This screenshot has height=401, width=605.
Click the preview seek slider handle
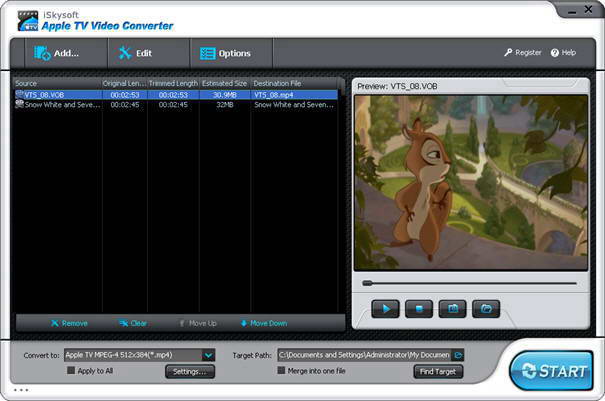[x=367, y=283]
